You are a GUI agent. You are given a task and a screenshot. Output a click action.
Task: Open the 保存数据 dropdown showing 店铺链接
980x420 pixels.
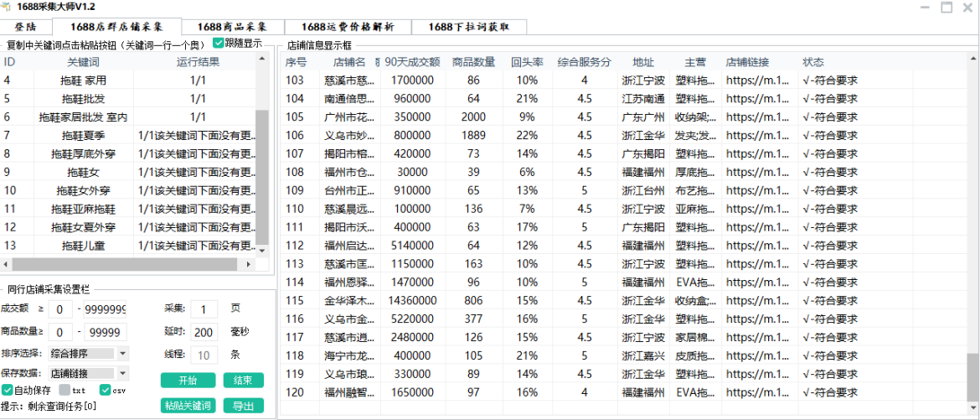(88, 374)
